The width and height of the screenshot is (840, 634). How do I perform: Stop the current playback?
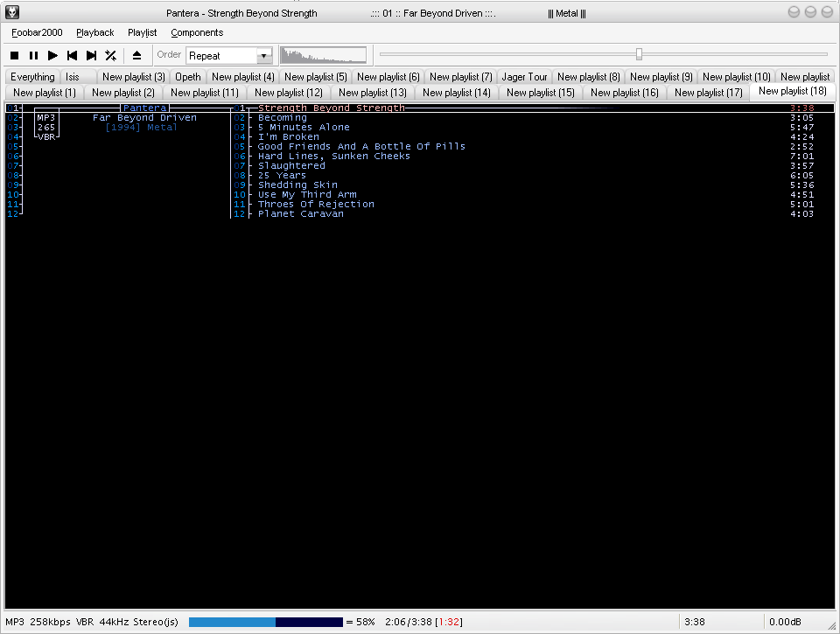[15, 55]
